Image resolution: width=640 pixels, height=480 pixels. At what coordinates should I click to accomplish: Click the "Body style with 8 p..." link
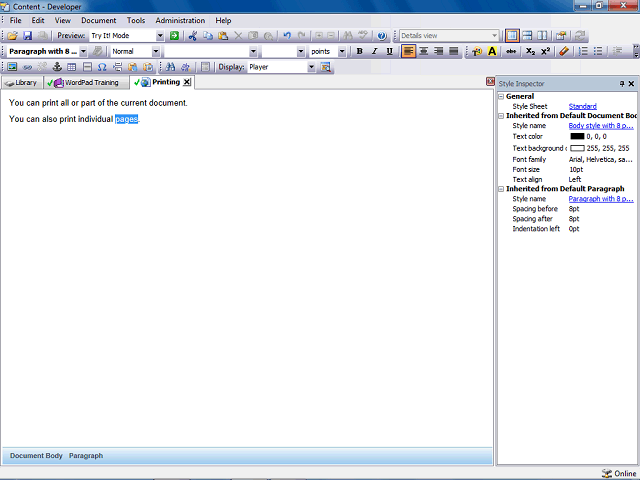tap(601, 126)
